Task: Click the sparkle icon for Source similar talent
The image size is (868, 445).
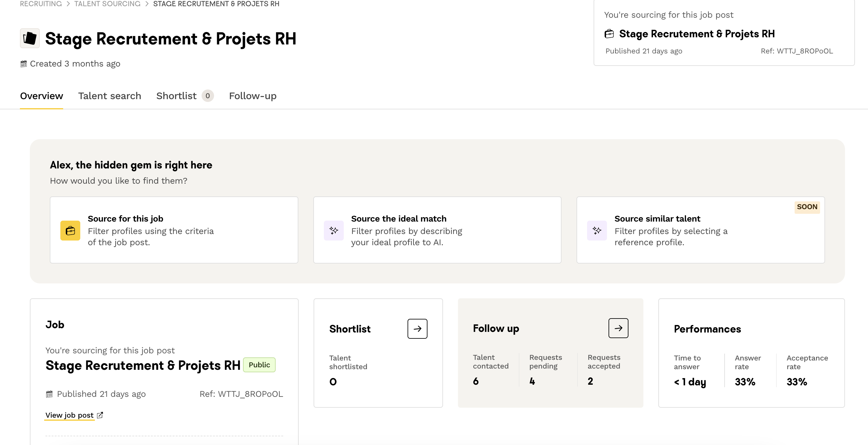Action: (x=596, y=230)
